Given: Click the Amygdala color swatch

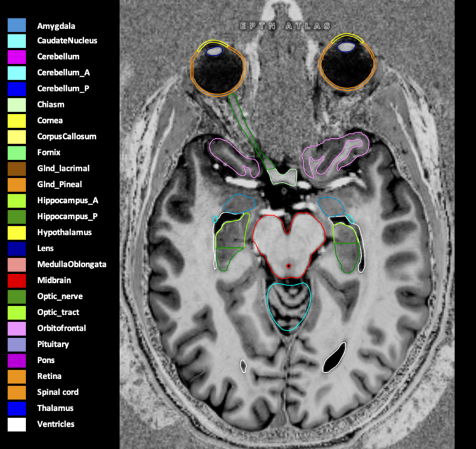Looking at the screenshot, I should coord(17,25).
